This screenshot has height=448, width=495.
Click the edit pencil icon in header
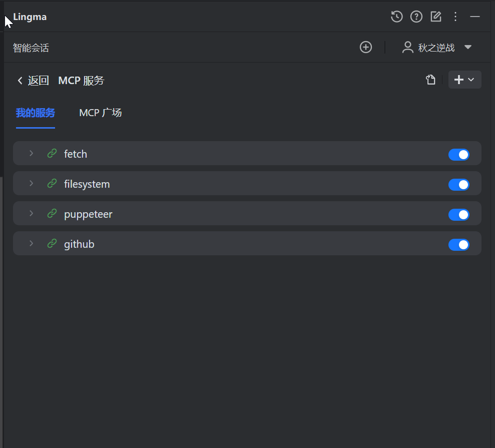point(436,17)
